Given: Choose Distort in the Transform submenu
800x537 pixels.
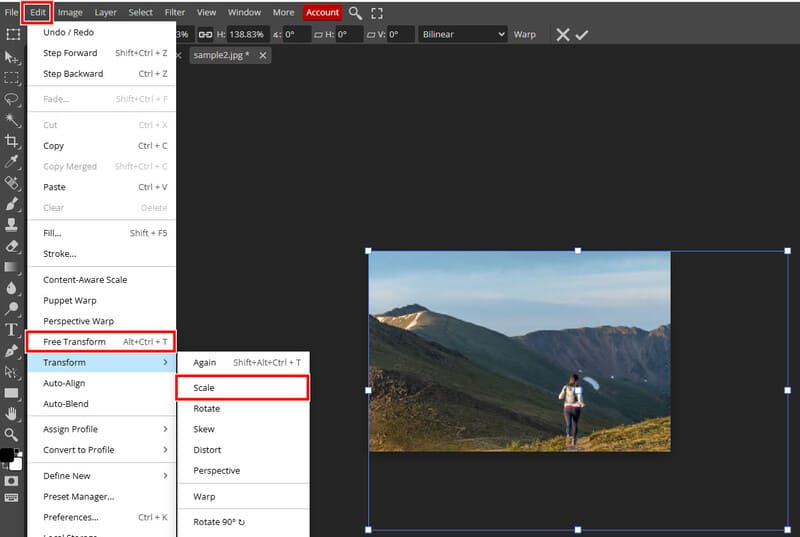Looking at the screenshot, I should coord(243,450).
